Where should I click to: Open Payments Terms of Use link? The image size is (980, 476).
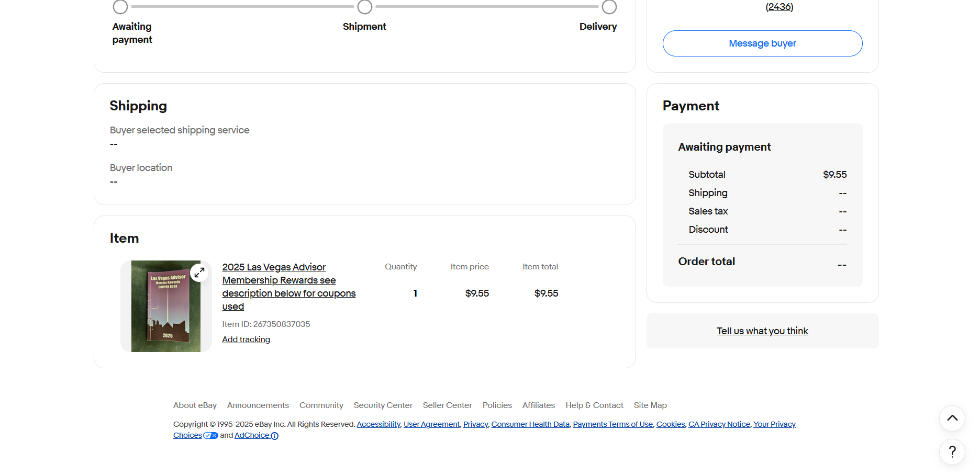tap(613, 424)
